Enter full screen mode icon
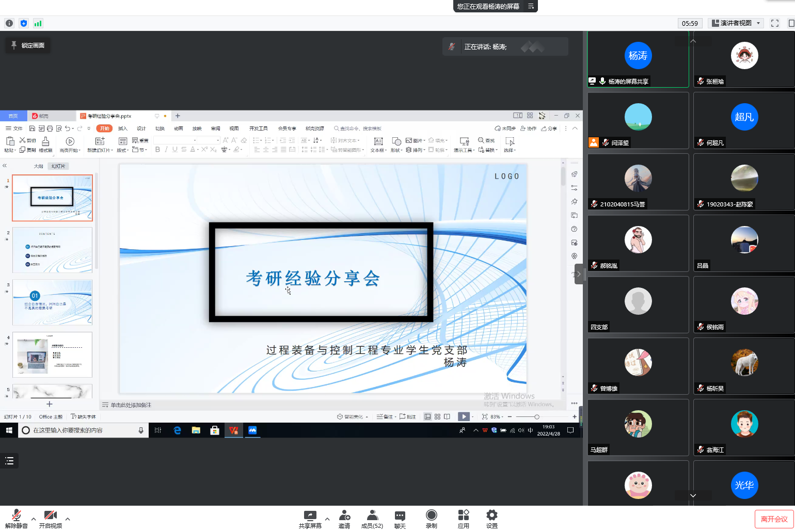This screenshot has width=795, height=532. click(x=774, y=23)
